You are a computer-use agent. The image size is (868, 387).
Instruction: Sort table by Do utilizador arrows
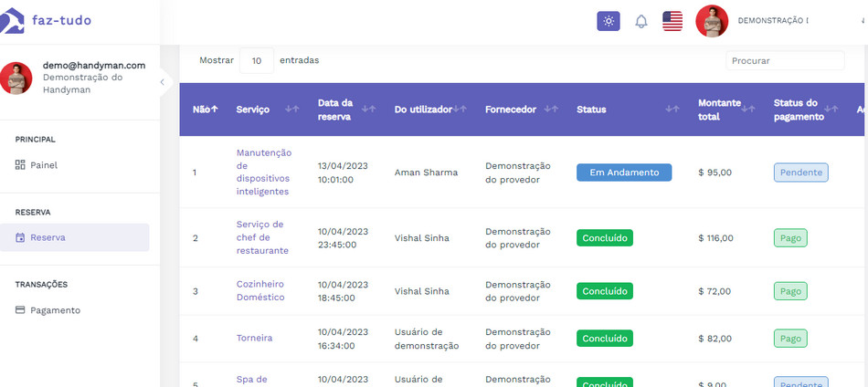[x=460, y=110]
